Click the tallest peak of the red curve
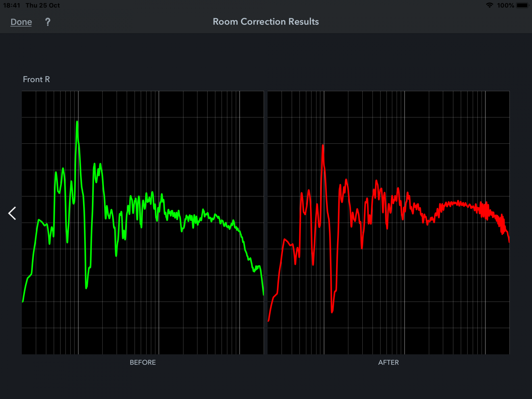Screen dimensions: 532x399 point(323,145)
